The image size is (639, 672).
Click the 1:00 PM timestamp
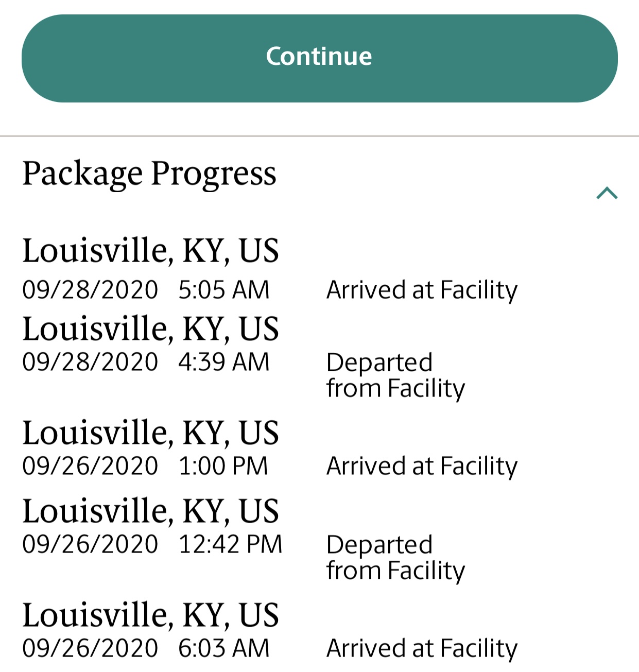click(x=223, y=466)
